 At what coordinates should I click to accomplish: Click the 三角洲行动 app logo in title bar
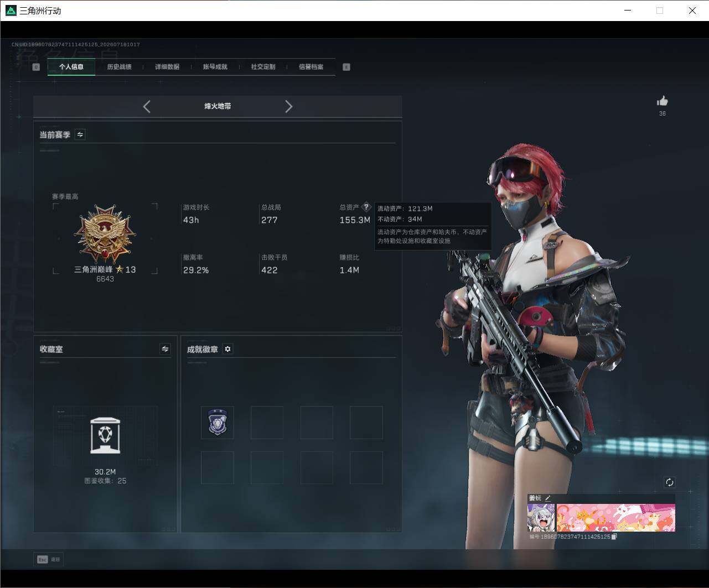11,11
